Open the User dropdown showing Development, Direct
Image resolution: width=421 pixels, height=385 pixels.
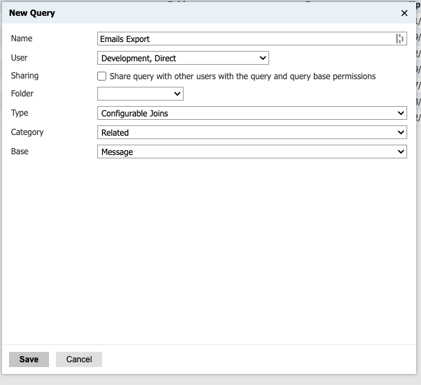click(x=183, y=58)
